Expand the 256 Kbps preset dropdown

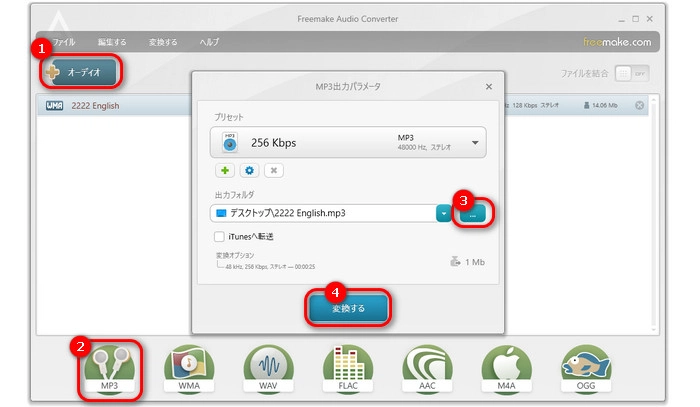click(x=474, y=142)
